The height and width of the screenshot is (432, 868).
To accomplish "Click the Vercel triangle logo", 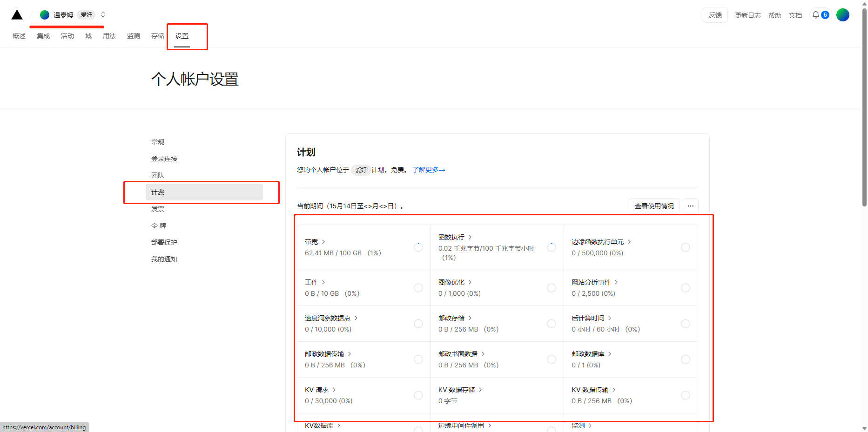I will tap(17, 14).
